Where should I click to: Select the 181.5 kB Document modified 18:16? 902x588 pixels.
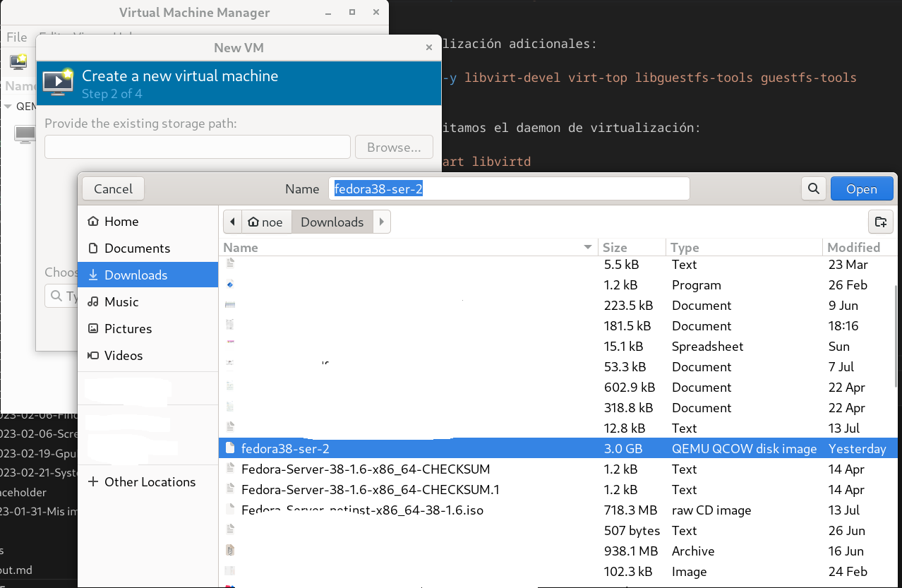click(558, 325)
